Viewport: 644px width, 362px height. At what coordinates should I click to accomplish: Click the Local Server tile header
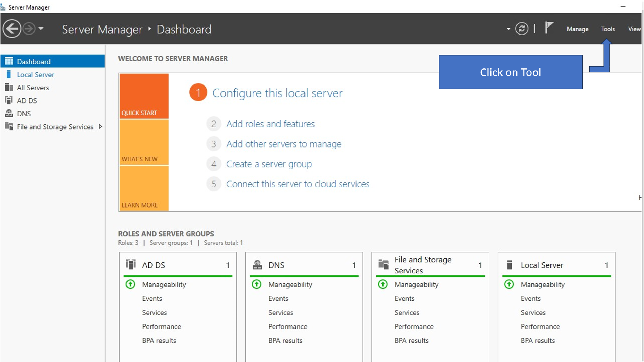tap(557, 265)
